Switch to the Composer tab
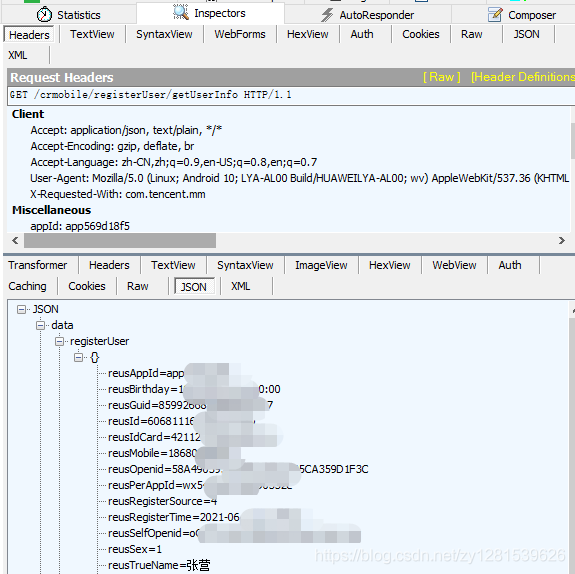This screenshot has height=574, width=575. [x=521, y=15]
